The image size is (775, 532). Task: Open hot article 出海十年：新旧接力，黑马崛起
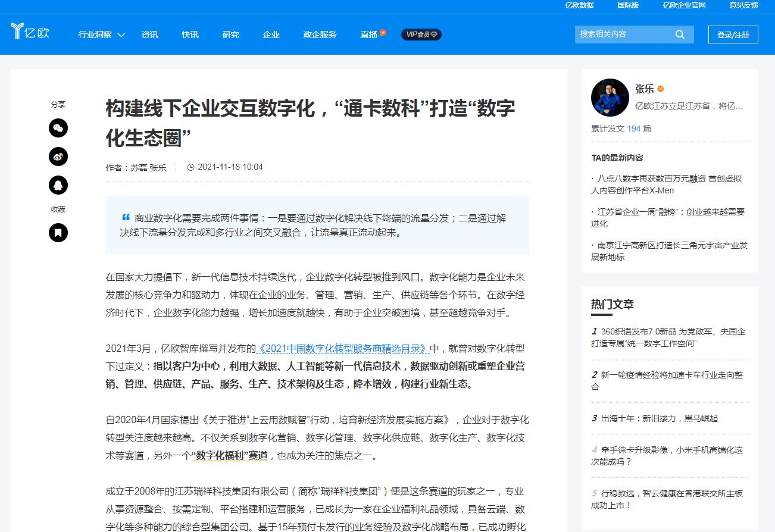coord(654,418)
